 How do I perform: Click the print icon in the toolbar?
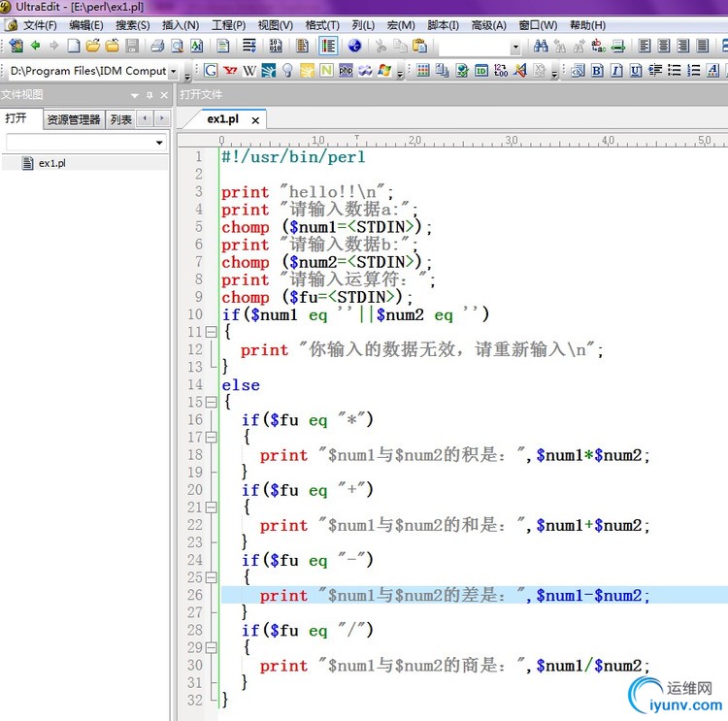point(157,46)
